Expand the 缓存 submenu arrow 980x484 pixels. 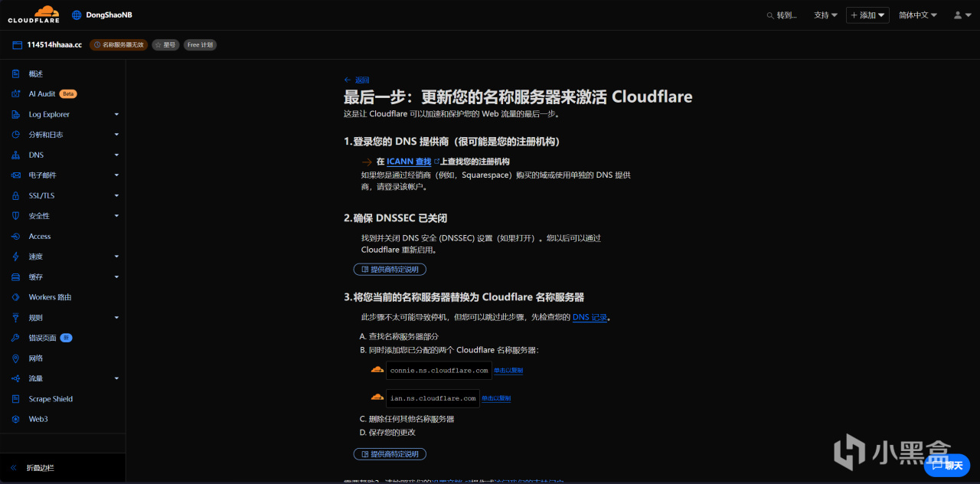116,276
